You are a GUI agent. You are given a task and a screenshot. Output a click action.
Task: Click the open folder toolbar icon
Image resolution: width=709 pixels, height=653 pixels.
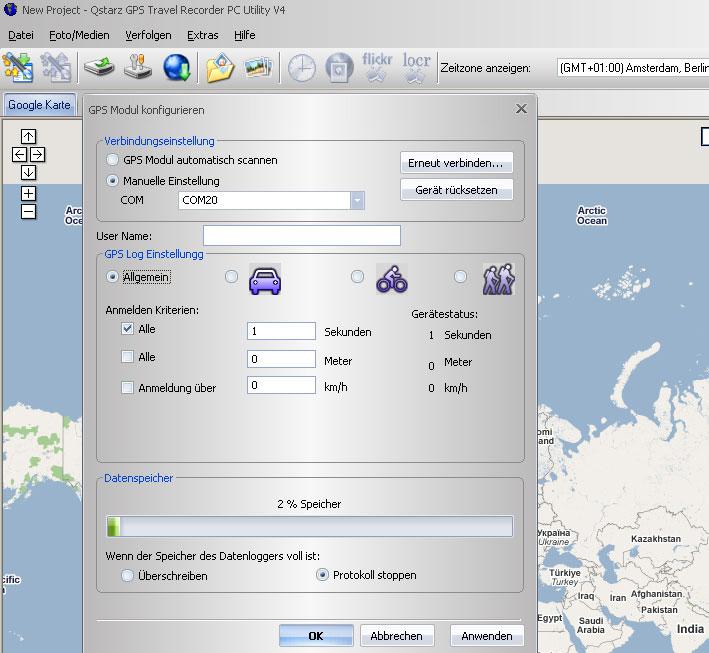(219, 68)
